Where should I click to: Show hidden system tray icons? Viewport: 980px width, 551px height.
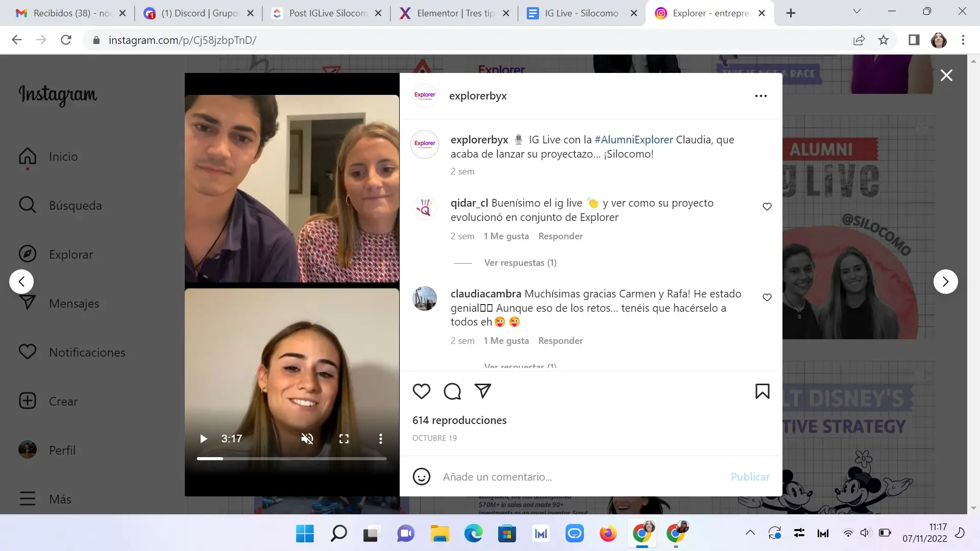click(x=750, y=533)
